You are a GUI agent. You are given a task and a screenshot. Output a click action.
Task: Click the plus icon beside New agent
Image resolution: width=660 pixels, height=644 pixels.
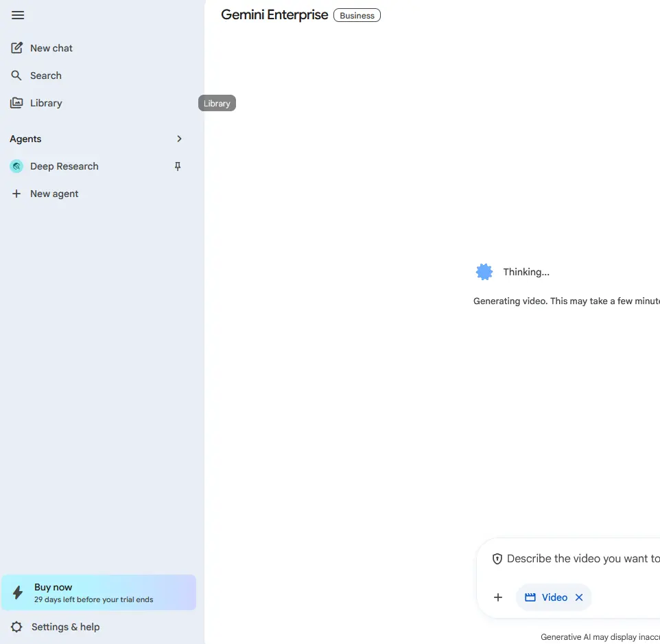coord(16,194)
